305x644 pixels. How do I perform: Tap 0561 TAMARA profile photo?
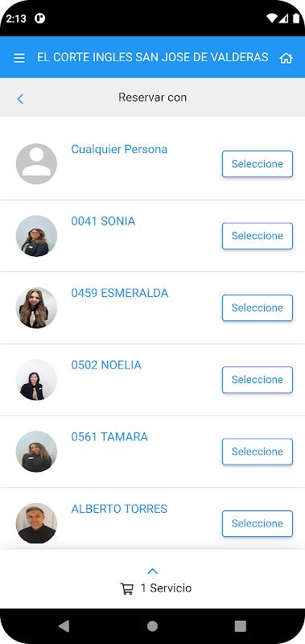coord(36,452)
